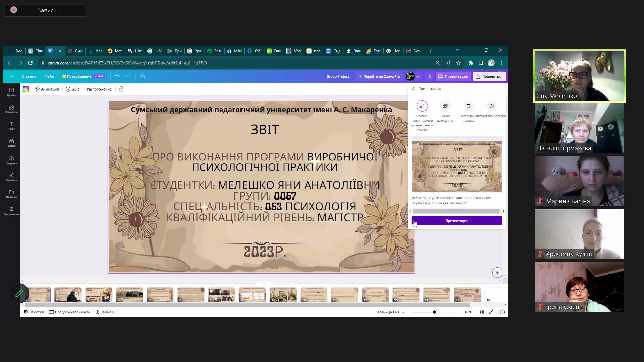644x362 pixels.
Task: Select slide thumbnail number 15
Action: tap(467, 295)
